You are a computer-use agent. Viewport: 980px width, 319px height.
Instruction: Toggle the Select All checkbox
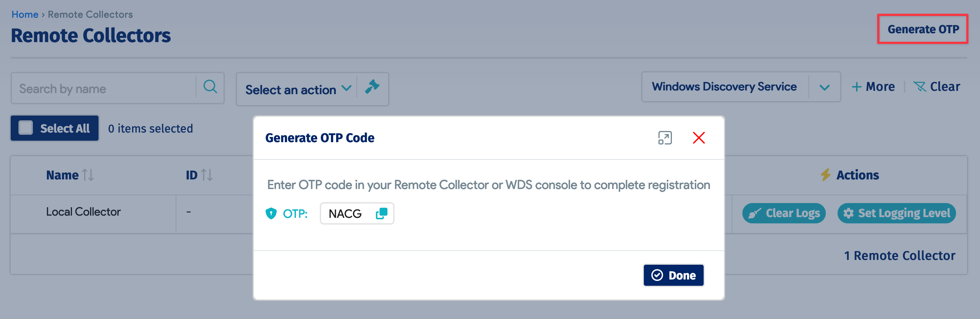click(x=26, y=128)
